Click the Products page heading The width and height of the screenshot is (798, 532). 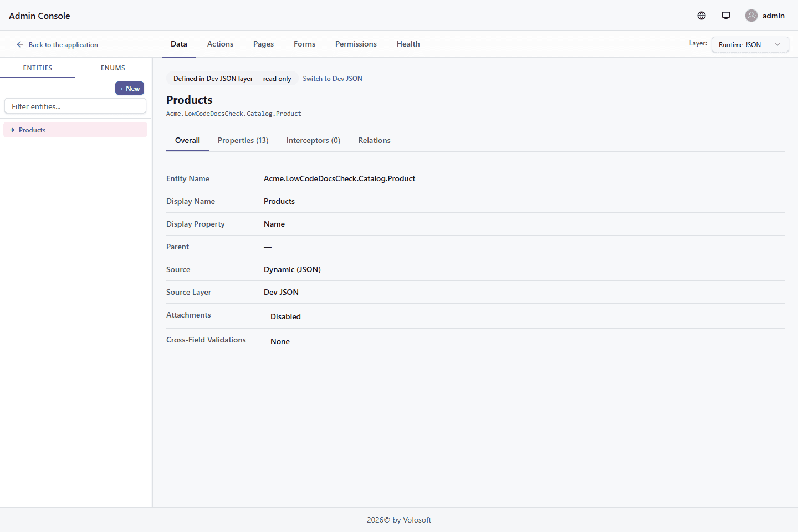coord(190,100)
